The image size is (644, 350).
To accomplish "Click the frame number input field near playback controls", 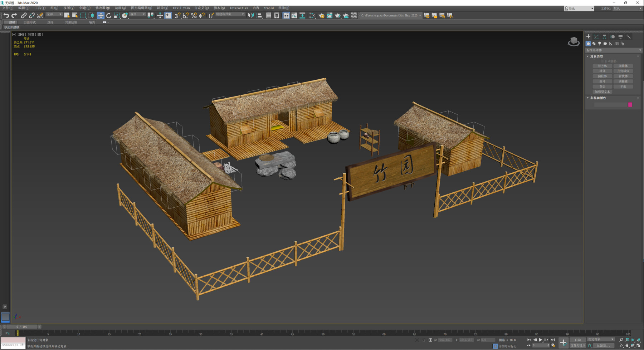I will pos(541,345).
